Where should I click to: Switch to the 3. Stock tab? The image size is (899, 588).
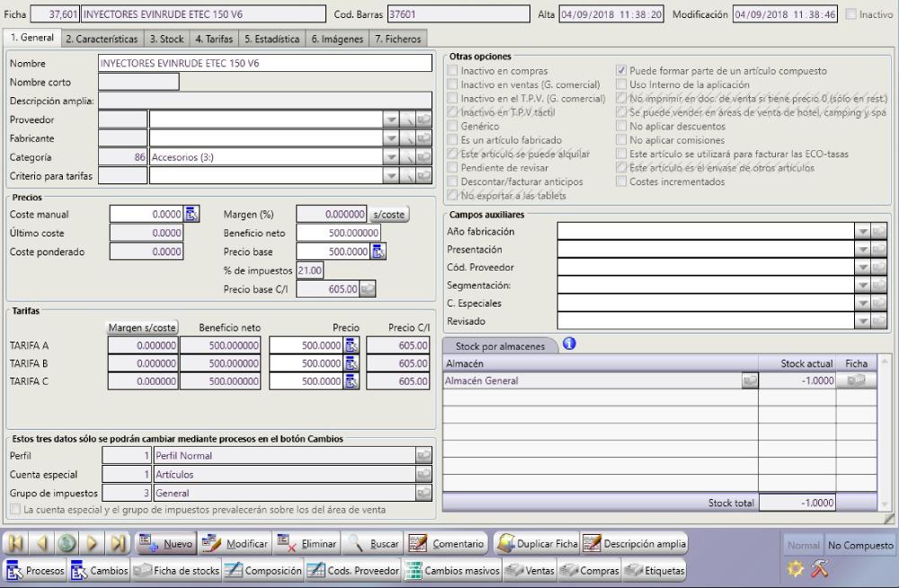165,39
